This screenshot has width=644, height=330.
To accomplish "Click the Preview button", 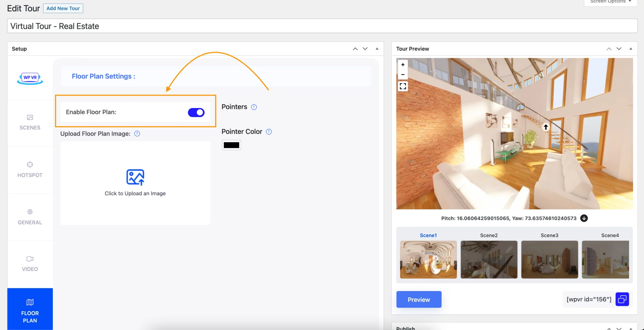I will point(419,299).
